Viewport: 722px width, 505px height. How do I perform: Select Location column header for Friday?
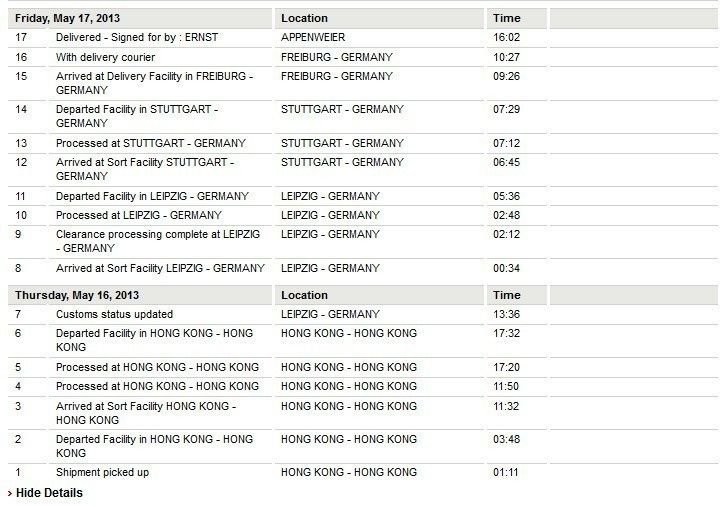tap(304, 18)
